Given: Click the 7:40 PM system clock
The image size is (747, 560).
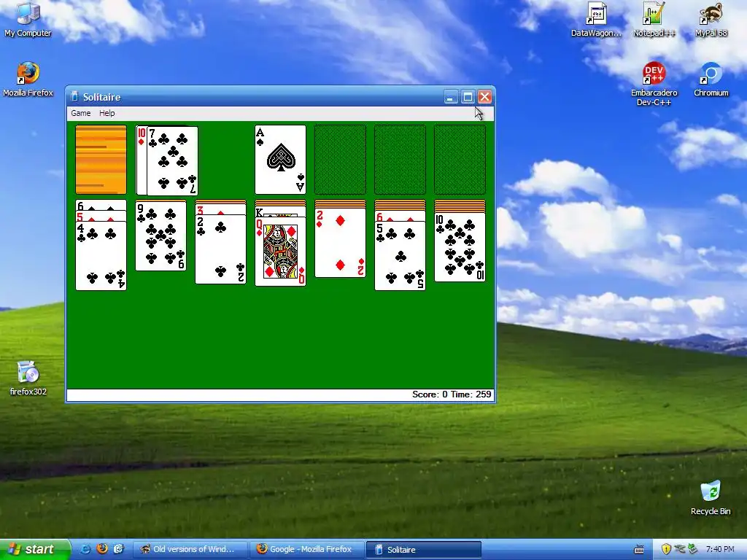Looking at the screenshot, I should tap(720, 549).
